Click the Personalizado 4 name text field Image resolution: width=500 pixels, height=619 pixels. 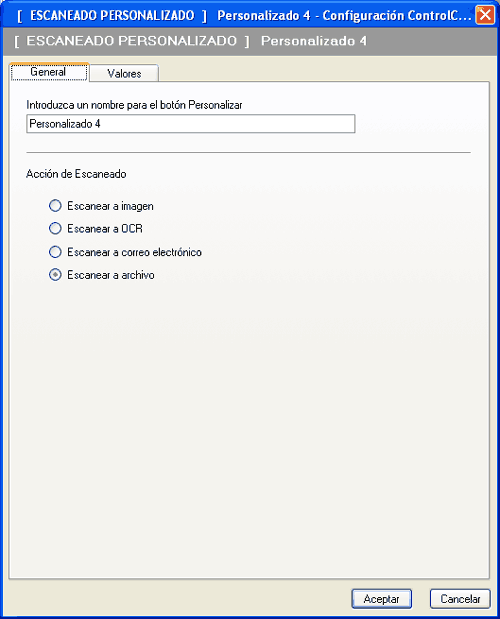click(191, 124)
